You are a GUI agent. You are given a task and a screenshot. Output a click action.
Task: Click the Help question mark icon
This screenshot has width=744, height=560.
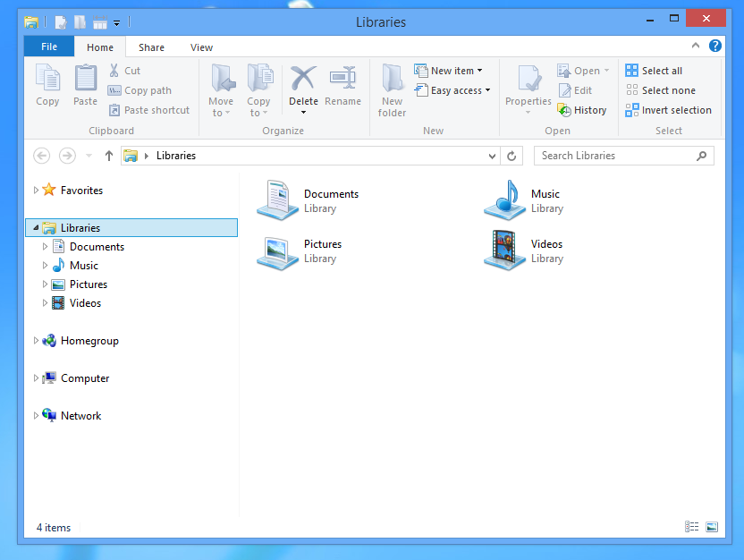(715, 46)
